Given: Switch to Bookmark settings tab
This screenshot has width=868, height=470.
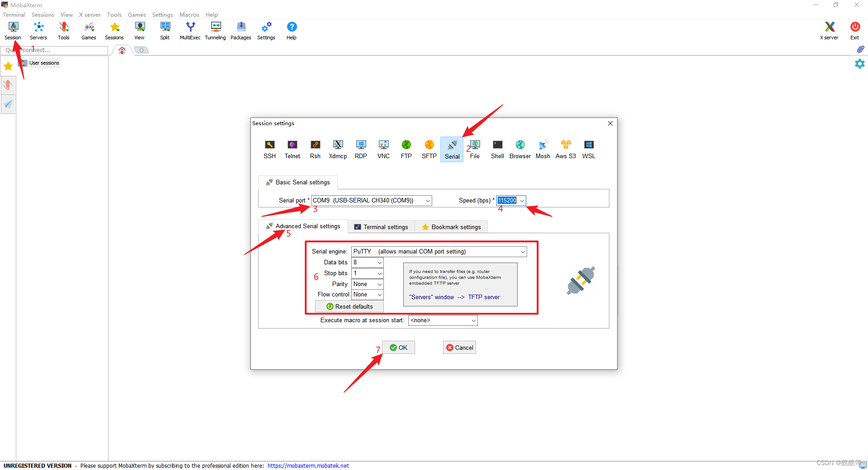Looking at the screenshot, I should (451, 227).
